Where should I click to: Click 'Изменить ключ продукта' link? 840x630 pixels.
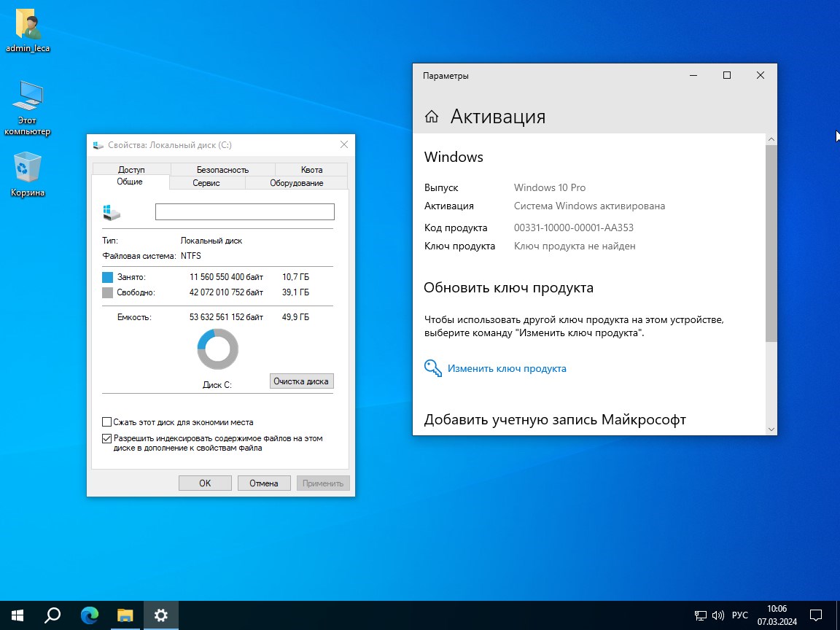pyautogui.click(x=507, y=369)
